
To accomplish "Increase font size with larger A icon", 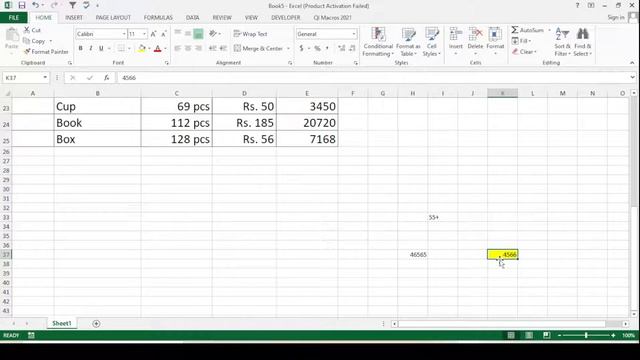I will [153, 34].
